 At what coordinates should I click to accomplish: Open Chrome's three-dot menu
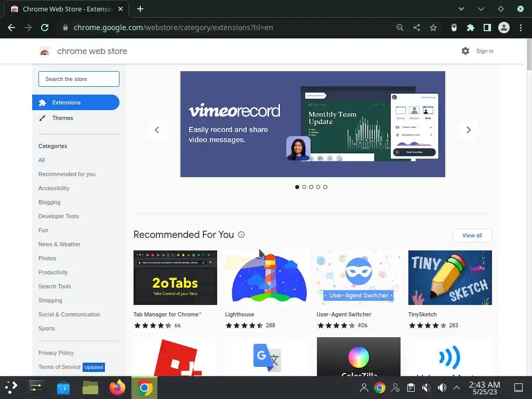click(521, 28)
